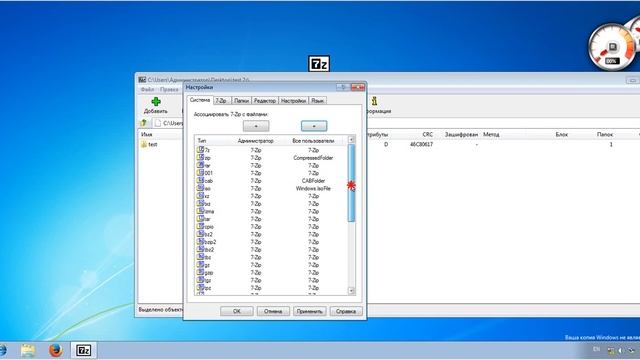Click the Администратор column header
This screenshot has width=640, height=360.
click(x=256, y=140)
